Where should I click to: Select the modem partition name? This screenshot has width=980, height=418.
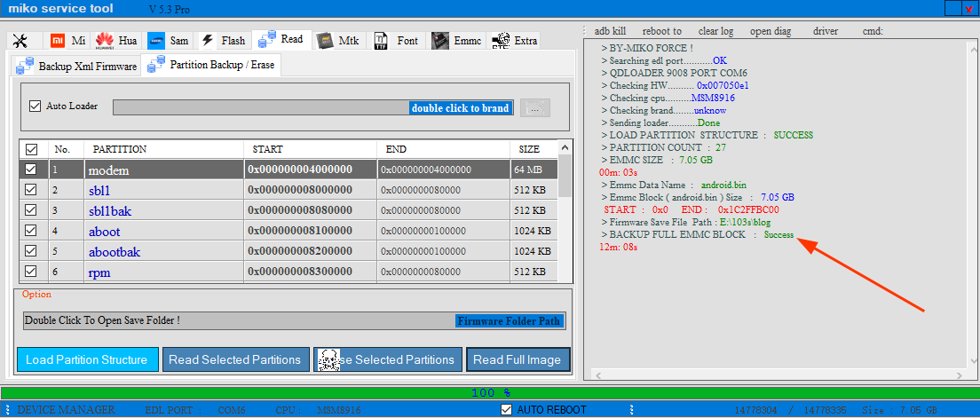click(x=109, y=170)
